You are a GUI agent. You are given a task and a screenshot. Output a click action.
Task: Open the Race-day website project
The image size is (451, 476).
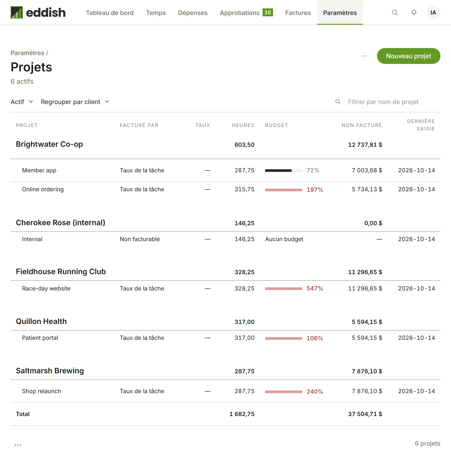click(x=46, y=288)
